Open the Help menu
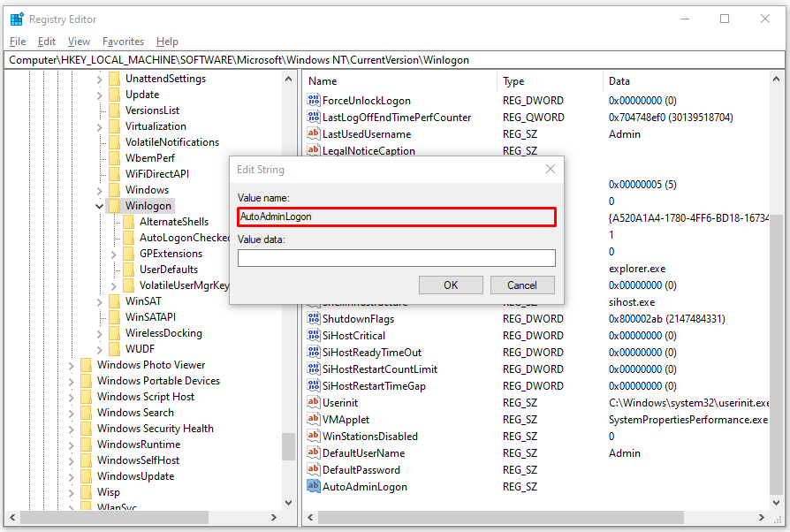This screenshot has height=532, width=790. point(167,42)
